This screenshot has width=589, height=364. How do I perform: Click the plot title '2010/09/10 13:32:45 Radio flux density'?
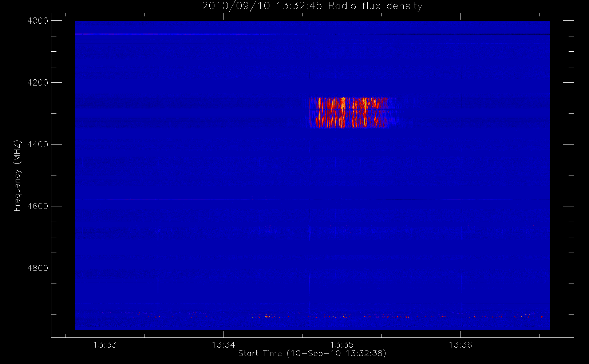coord(312,6)
